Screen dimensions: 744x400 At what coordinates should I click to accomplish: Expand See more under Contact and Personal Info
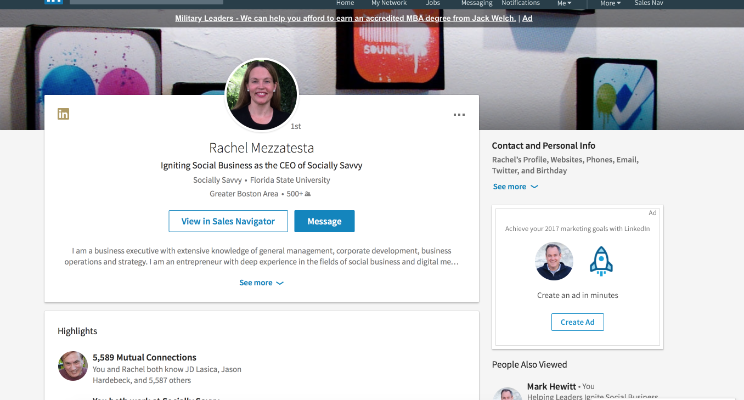[x=515, y=186]
